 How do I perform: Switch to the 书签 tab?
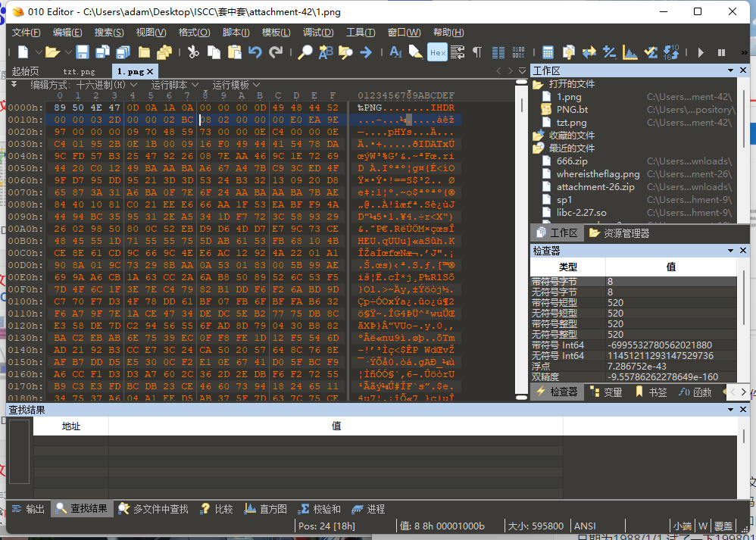coord(651,392)
